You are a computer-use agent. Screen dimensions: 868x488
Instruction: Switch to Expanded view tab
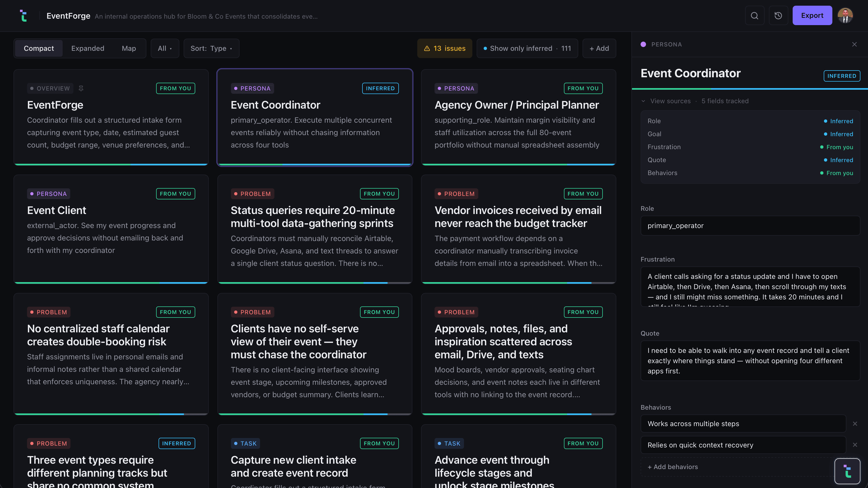coord(88,48)
